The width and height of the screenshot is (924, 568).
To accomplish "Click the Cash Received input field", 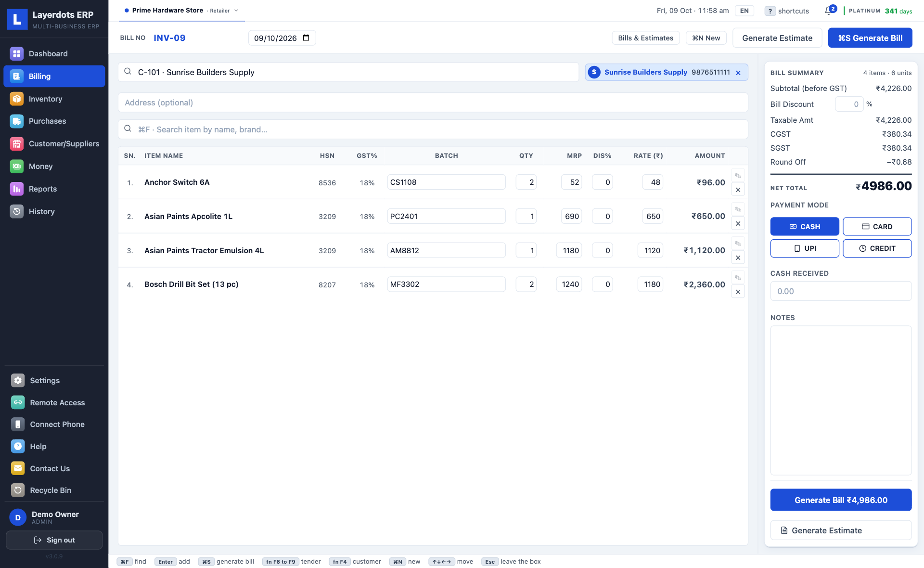I will (x=841, y=291).
